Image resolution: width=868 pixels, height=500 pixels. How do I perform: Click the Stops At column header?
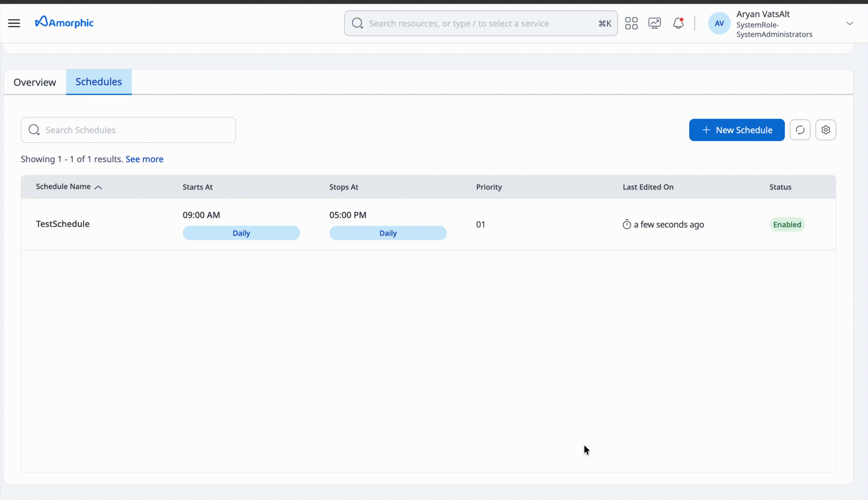coord(344,187)
